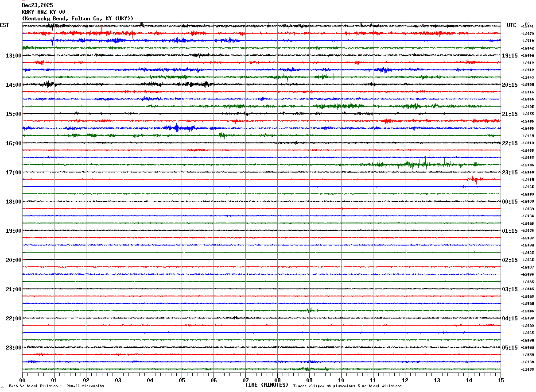Select the 18:00 CST time label
The width and height of the screenshot is (536, 392).
tap(13, 202)
